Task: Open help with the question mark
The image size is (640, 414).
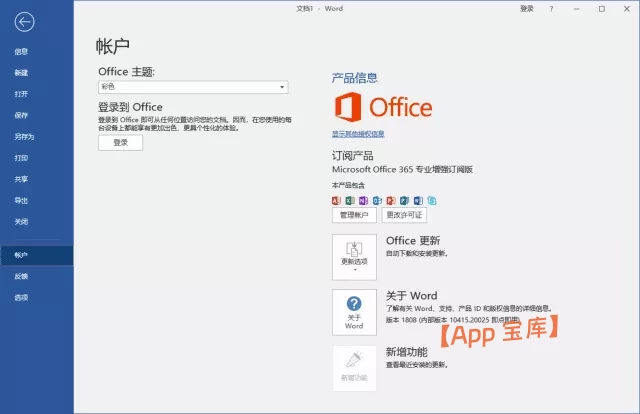Action: click(x=551, y=9)
